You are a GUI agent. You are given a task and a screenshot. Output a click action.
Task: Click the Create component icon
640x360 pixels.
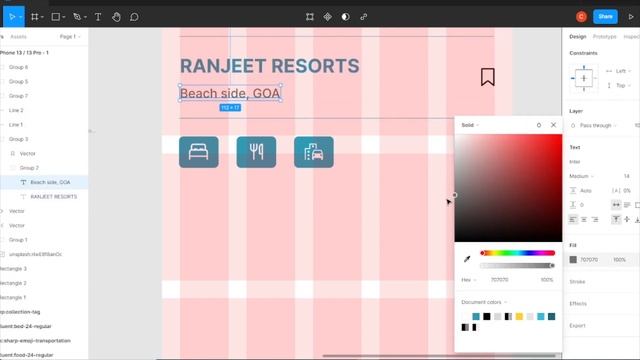click(327, 17)
